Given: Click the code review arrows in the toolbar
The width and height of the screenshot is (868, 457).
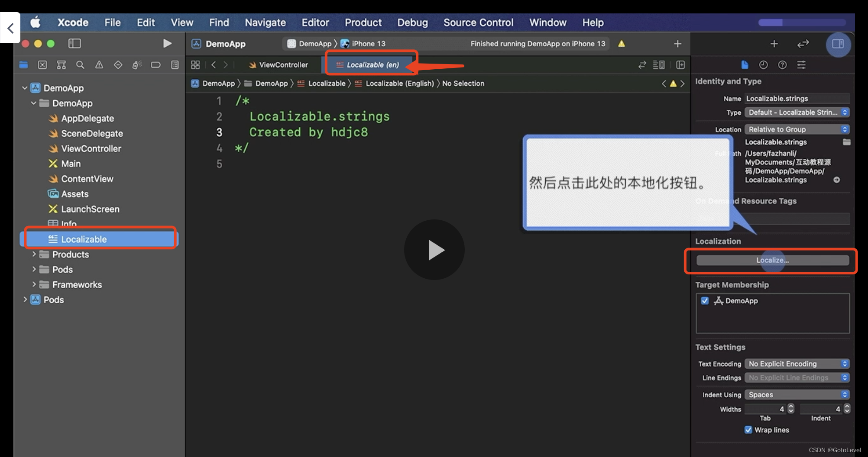Looking at the screenshot, I should [803, 44].
